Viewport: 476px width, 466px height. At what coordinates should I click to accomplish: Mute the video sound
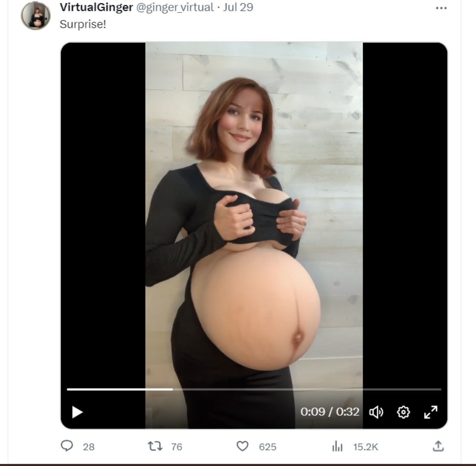(x=376, y=412)
